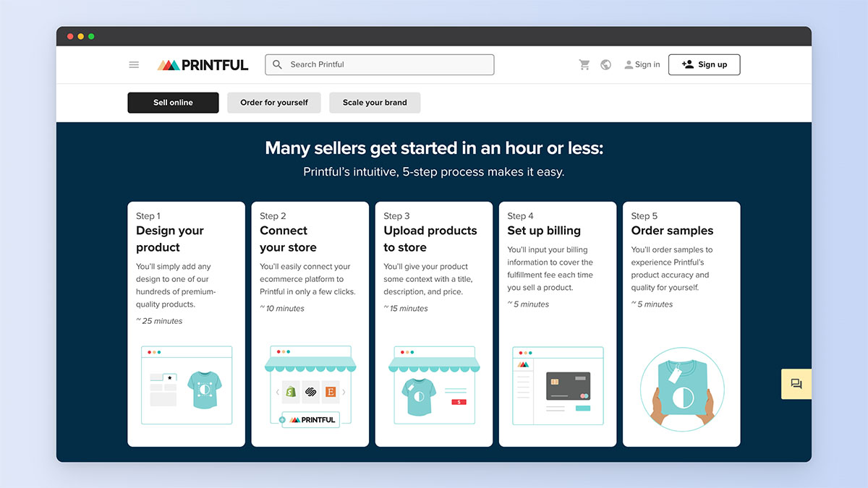Expand the next platform with the right carousel arrow
Screen dimensions: 868x488
click(x=344, y=392)
